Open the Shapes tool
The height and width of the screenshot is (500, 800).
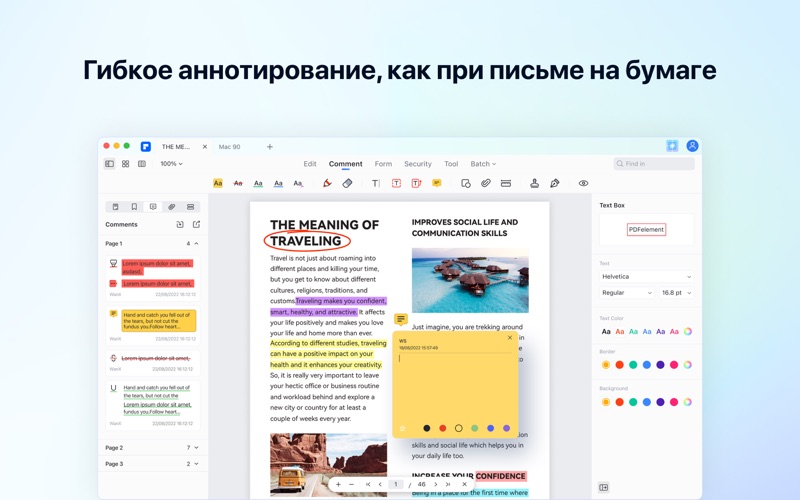tap(465, 183)
